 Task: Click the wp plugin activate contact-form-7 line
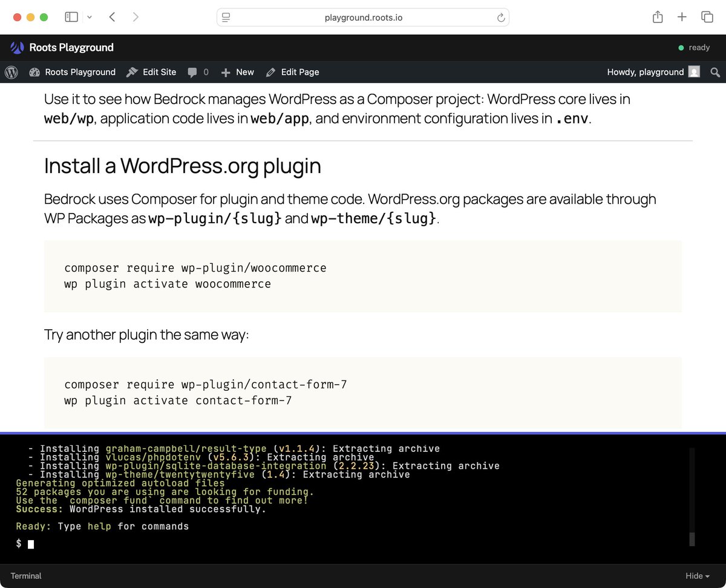pyautogui.click(x=178, y=400)
